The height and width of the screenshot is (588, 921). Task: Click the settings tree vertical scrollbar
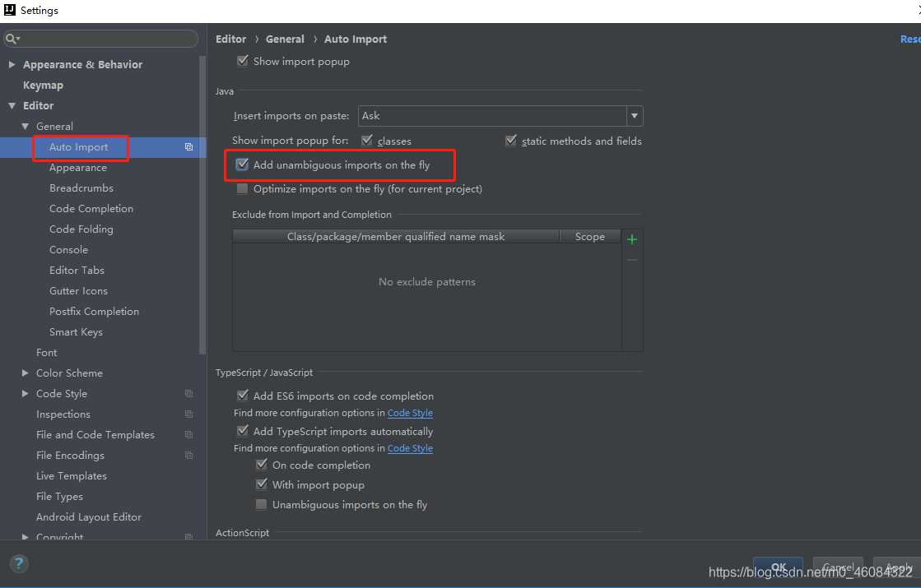[x=202, y=206]
